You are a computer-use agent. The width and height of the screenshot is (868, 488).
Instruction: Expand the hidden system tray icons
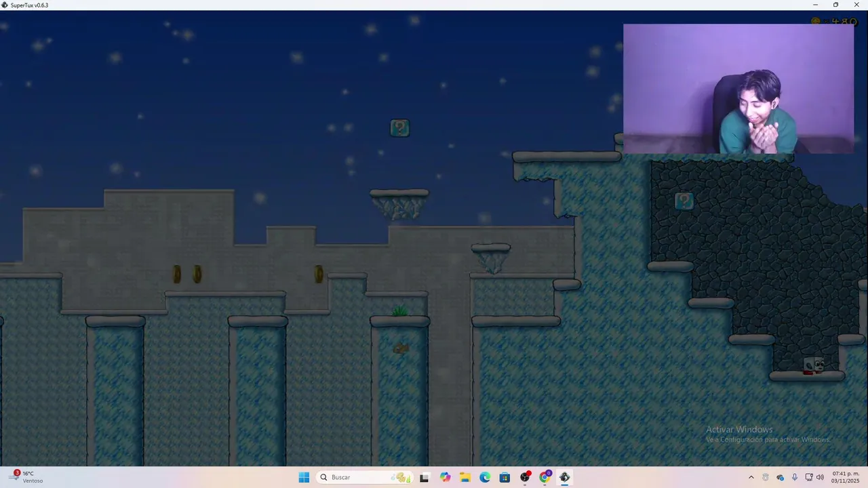(751, 477)
